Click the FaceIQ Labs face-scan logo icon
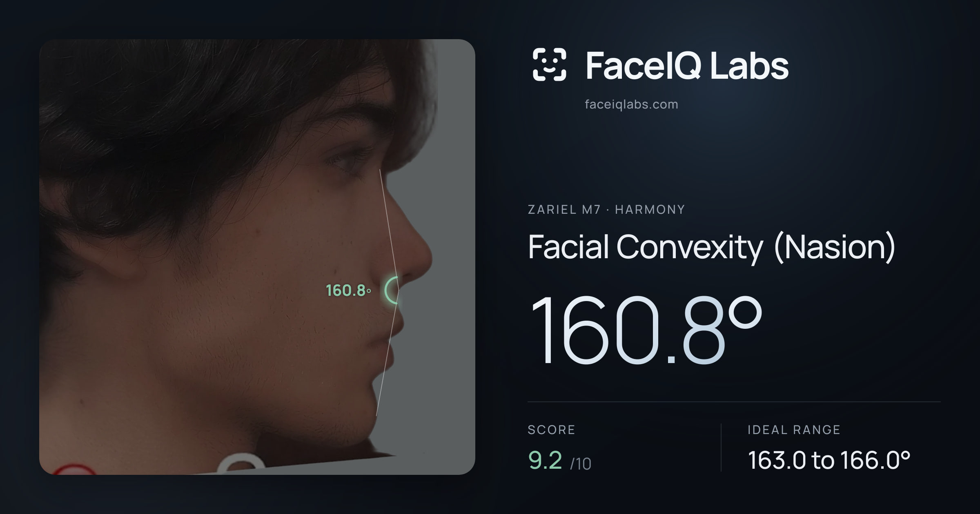This screenshot has height=514, width=980. (549, 64)
